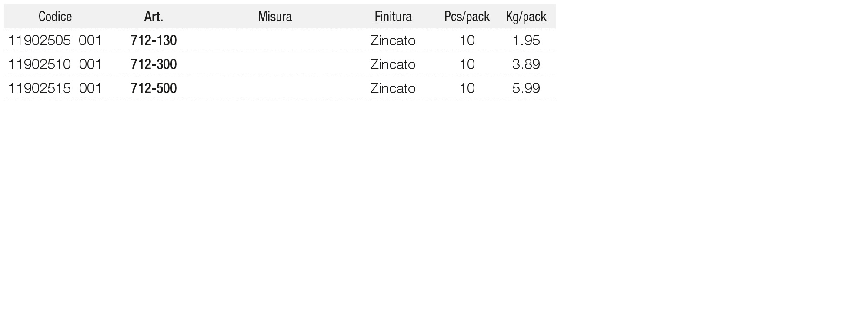The width and height of the screenshot is (868, 336).
Task: Click the Art. column header
Action: click(x=154, y=17)
